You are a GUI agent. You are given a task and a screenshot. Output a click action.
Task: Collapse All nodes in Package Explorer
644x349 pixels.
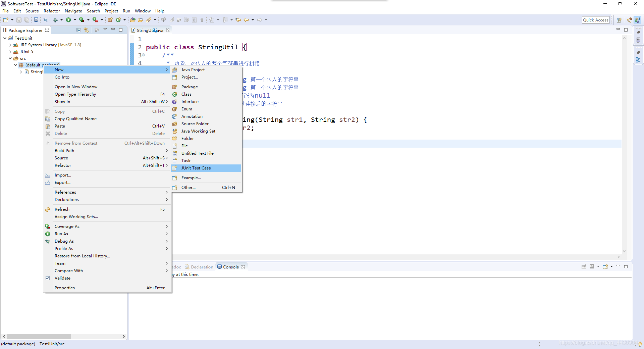78,30
